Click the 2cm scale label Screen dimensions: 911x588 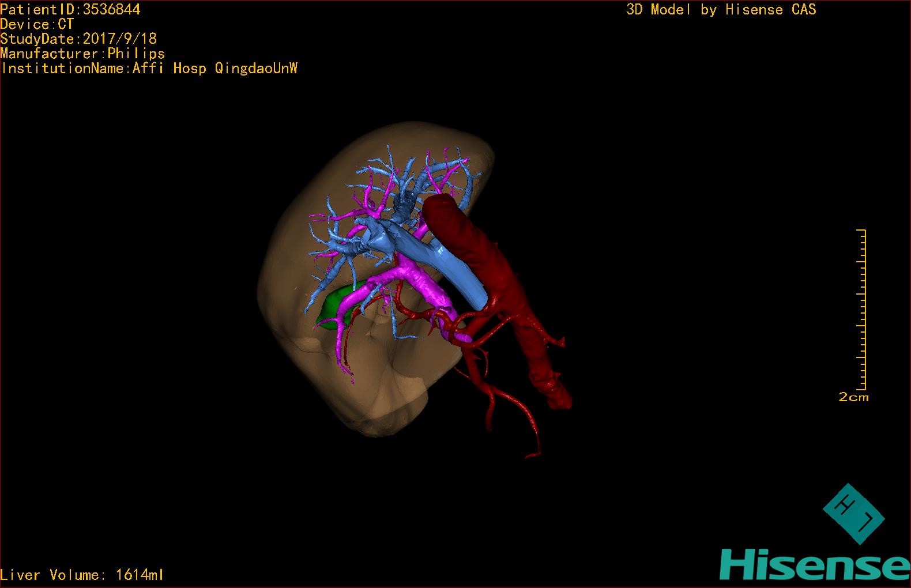[853, 397]
